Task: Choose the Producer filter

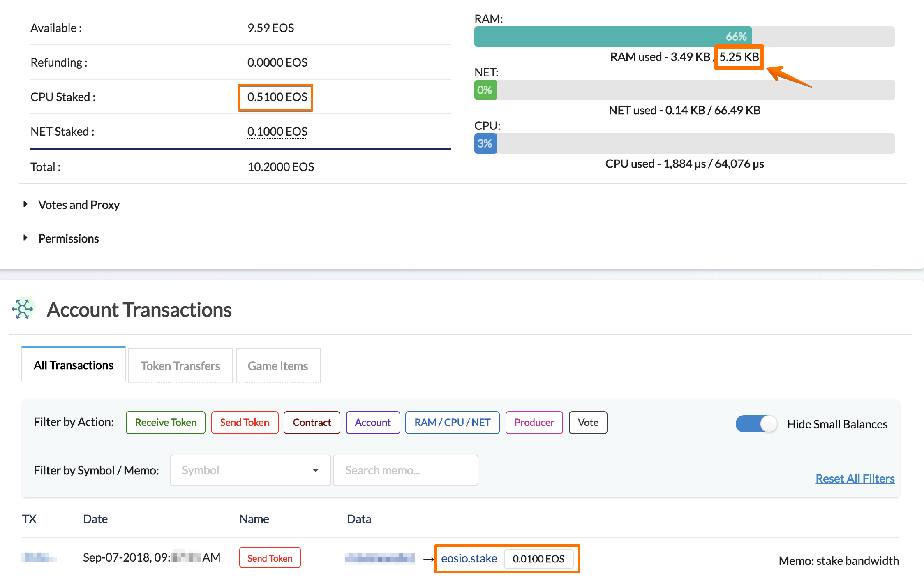Action: (x=534, y=423)
